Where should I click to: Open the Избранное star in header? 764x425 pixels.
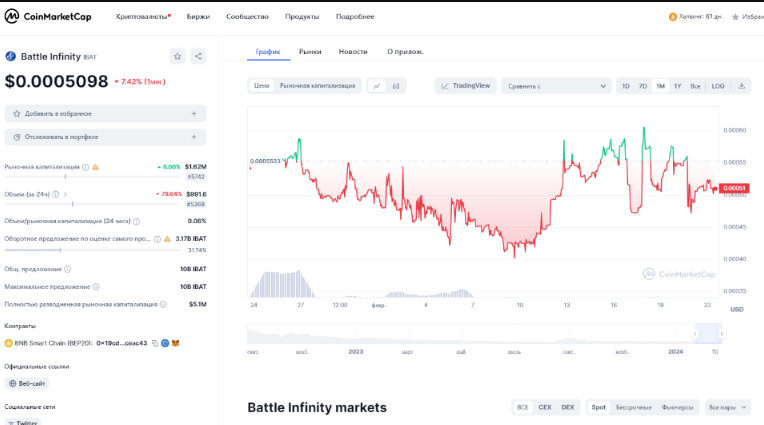tap(735, 17)
